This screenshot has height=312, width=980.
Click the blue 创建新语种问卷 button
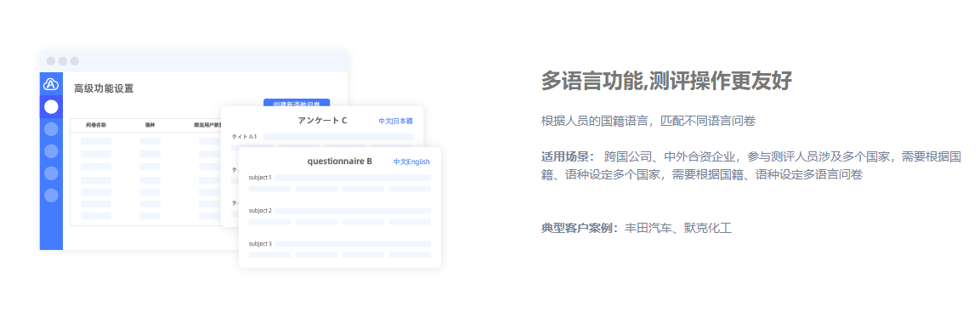point(297,103)
